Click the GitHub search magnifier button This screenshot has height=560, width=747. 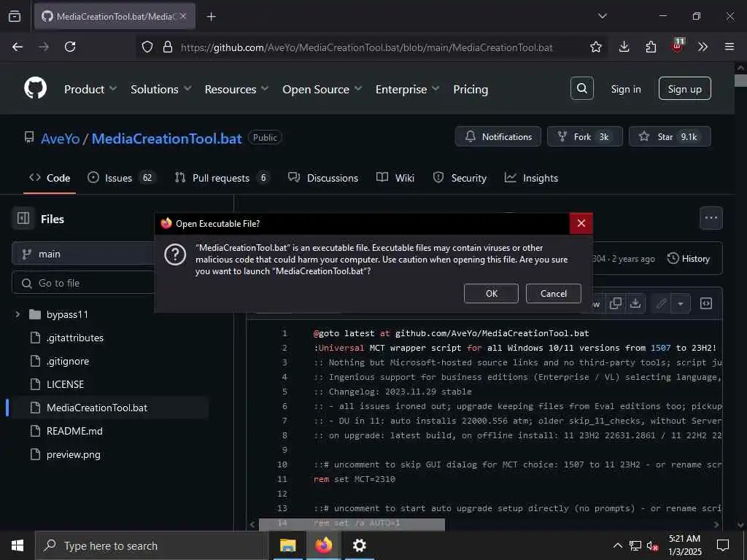581,88
